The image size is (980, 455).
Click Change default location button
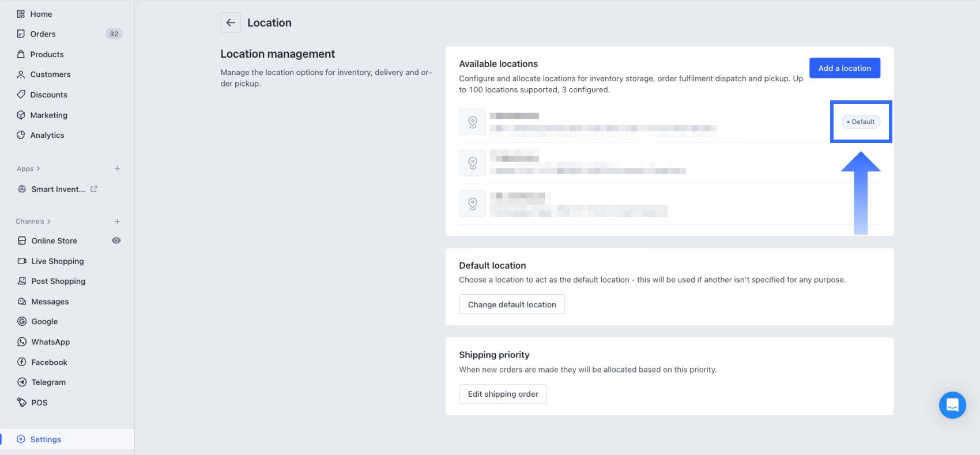511,304
